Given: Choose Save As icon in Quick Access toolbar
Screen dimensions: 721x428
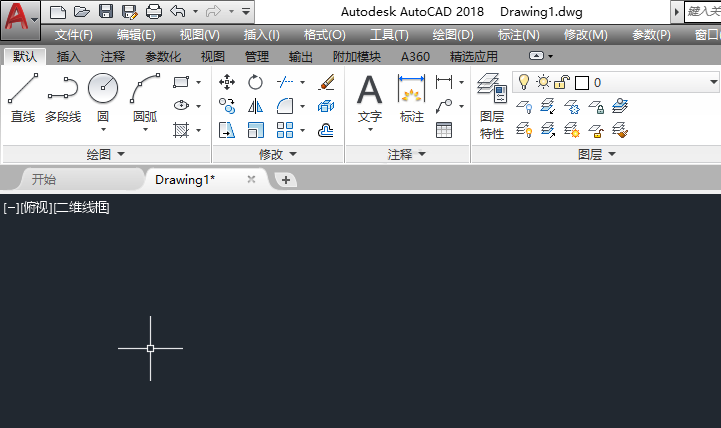Looking at the screenshot, I should point(130,11).
